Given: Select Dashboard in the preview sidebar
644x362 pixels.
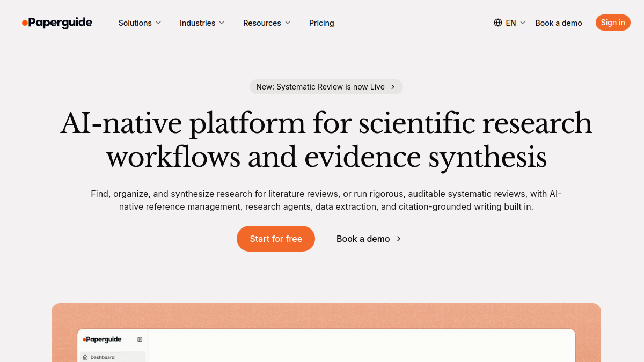Looking at the screenshot, I should coord(113,357).
